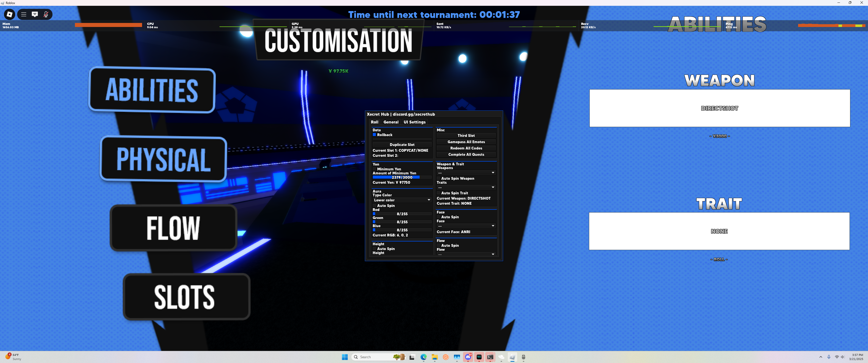This screenshot has height=363, width=868.
Task: Open the Lower color dropdown
Action: coord(402,200)
